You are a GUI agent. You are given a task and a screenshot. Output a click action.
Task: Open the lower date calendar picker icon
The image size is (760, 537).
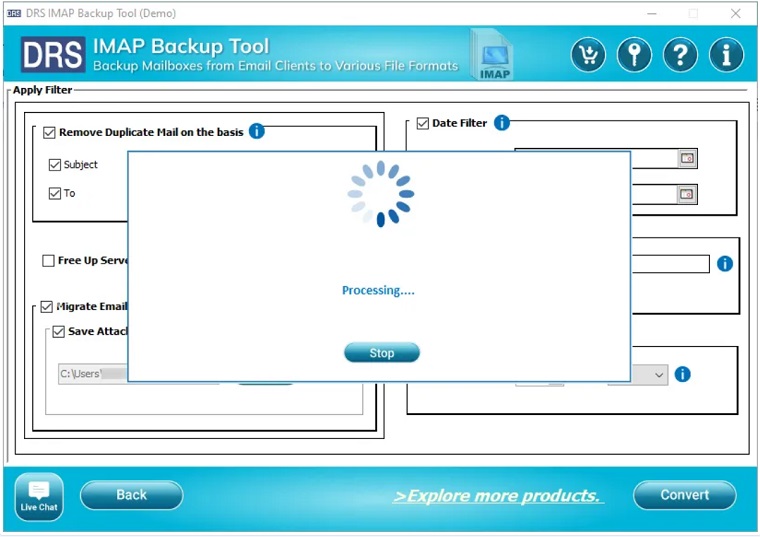[687, 194]
